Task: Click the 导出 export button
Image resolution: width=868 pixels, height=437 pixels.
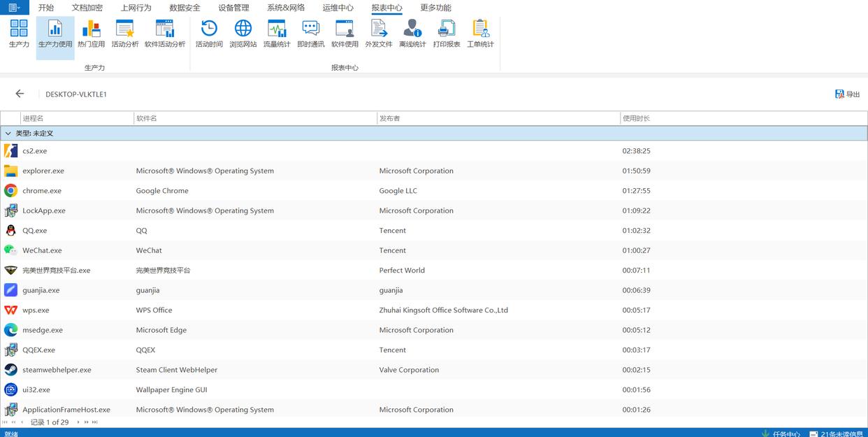Action: (847, 94)
